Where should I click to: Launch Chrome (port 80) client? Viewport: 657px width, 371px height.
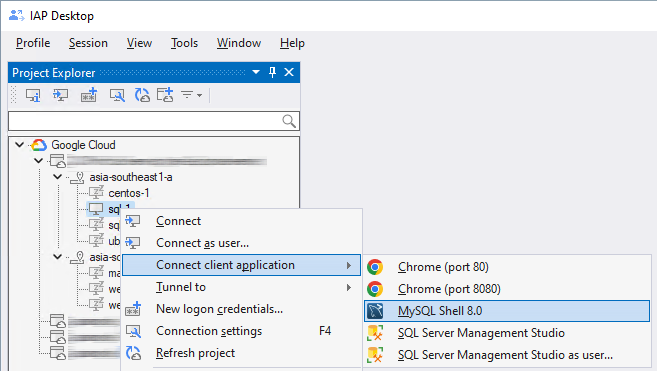[507, 267]
